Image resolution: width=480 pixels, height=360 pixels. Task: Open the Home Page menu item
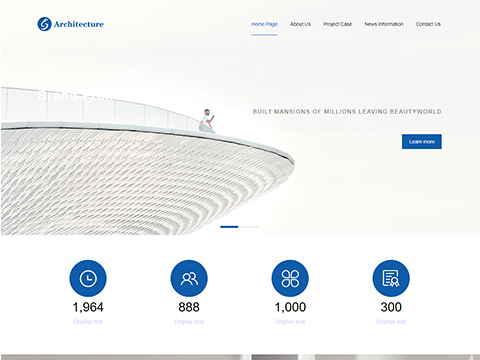(264, 24)
